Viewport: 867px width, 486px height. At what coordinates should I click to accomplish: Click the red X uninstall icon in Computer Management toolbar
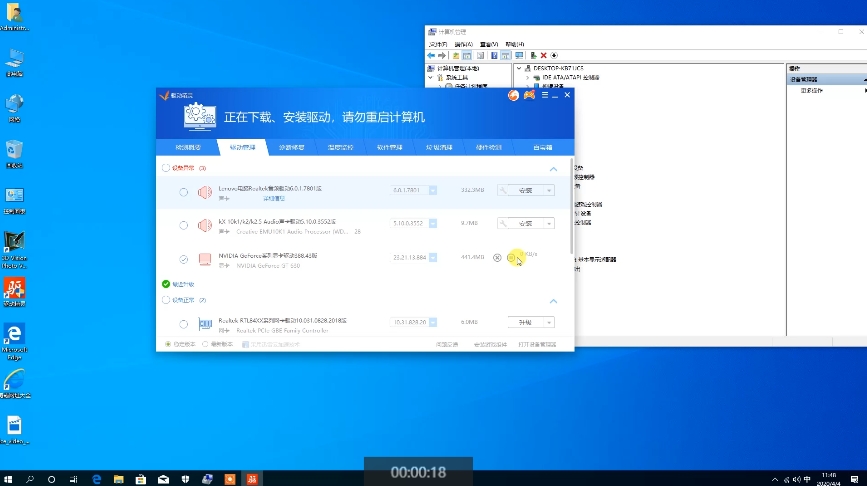click(544, 55)
